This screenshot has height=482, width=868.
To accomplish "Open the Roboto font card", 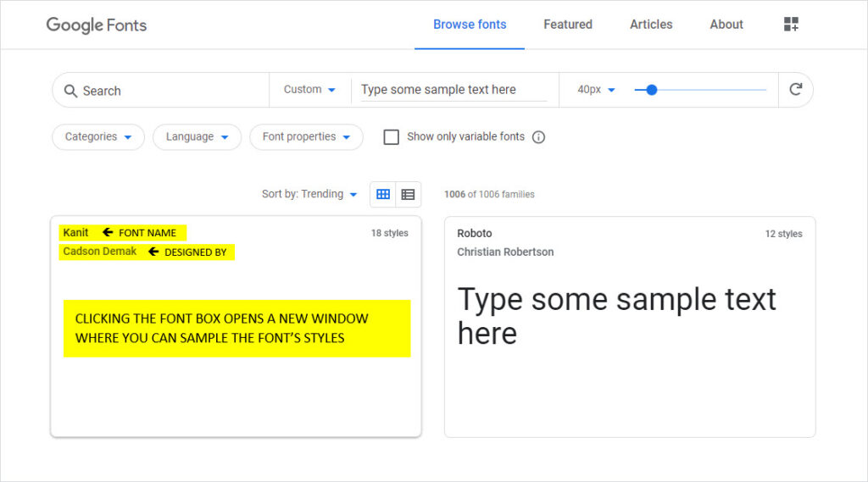I will (x=630, y=327).
